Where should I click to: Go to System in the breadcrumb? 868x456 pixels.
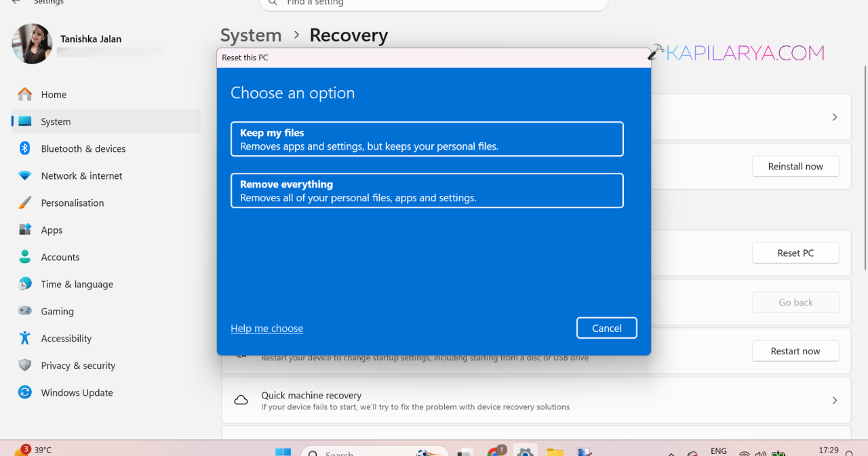(251, 35)
